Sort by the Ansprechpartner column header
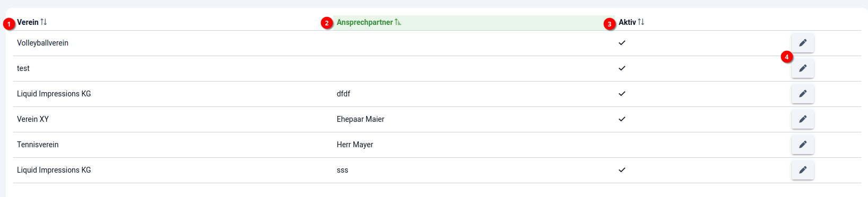The image size is (868, 197). (364, 22)
